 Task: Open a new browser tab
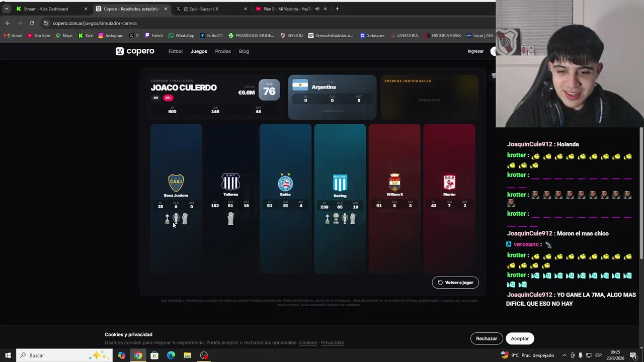tap(337, 9)
